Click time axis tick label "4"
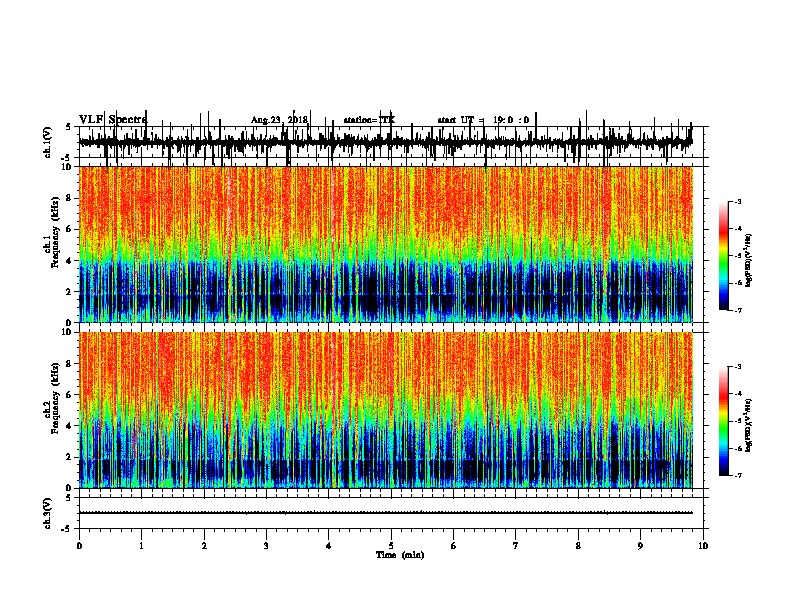Image resolution: width=792 pixels, height=612 pixels. pos(328,546)
